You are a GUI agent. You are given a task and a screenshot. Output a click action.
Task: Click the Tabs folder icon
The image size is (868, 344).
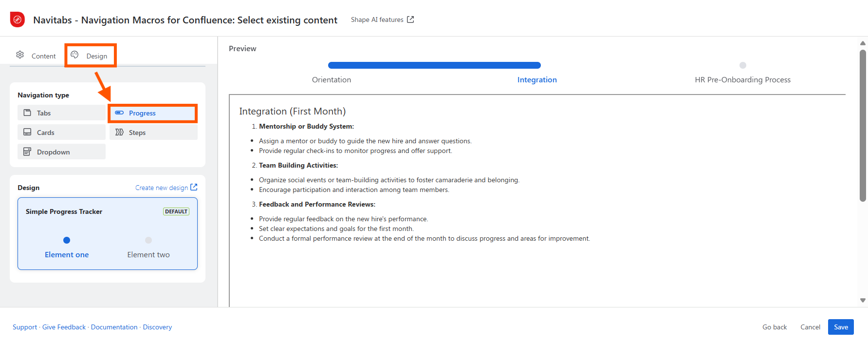27,113
